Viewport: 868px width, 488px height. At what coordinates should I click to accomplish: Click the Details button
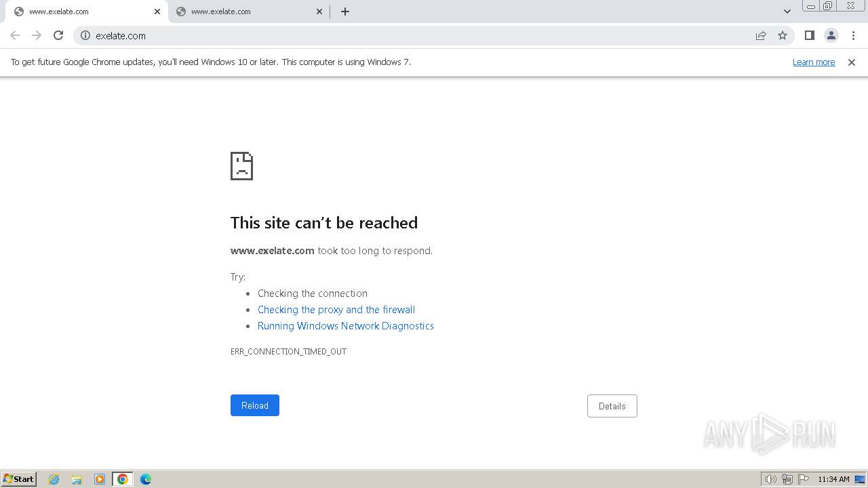612,406
